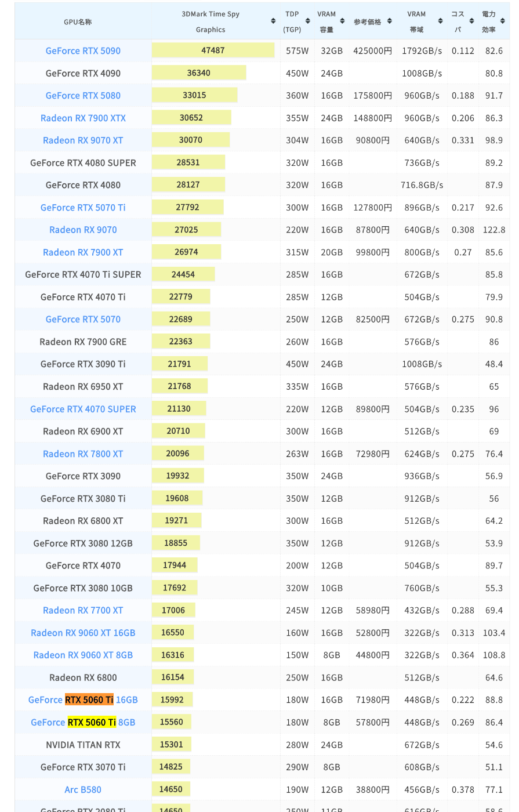
Task: Click the 20GB VRAM cell
Action: click(x=332, y=252)
